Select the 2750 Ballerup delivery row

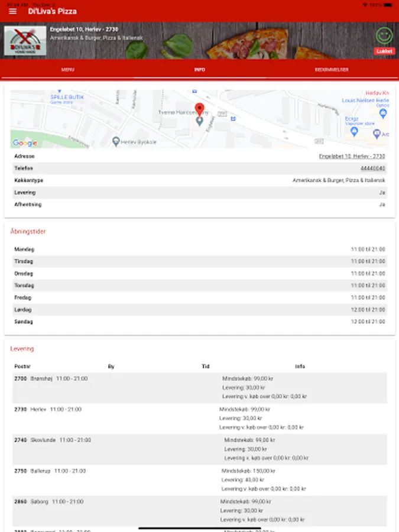click(x=200, y=480)
